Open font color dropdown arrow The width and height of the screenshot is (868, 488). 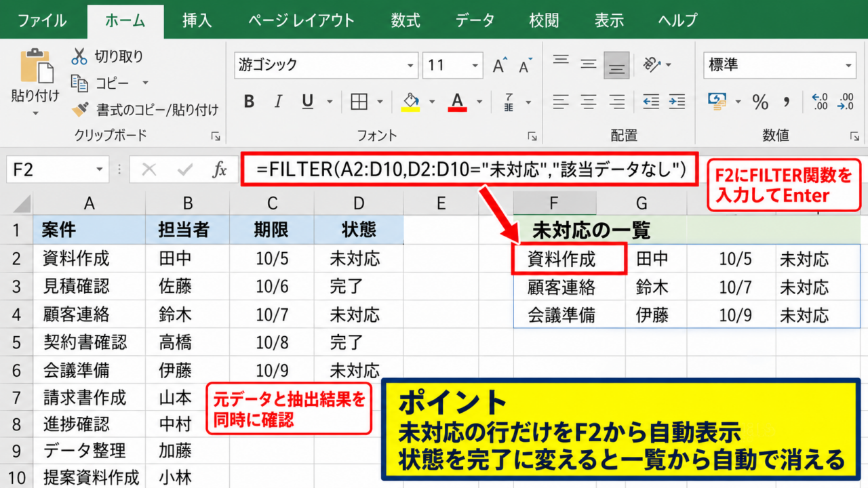tap(479, 102)
